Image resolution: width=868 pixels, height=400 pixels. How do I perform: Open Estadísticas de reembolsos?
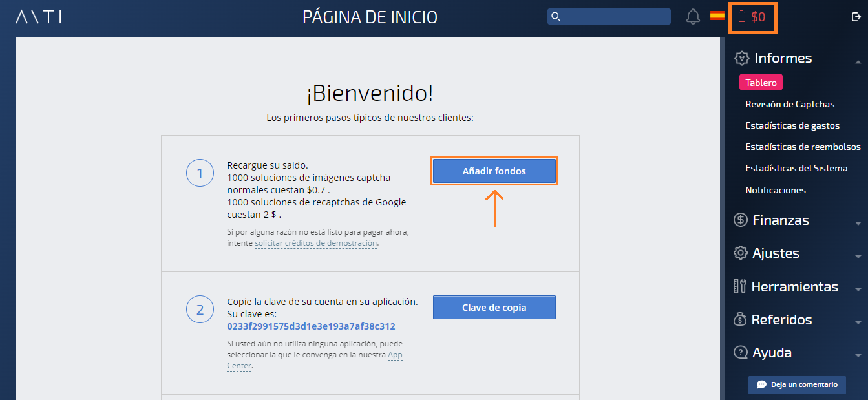(803, 147)
